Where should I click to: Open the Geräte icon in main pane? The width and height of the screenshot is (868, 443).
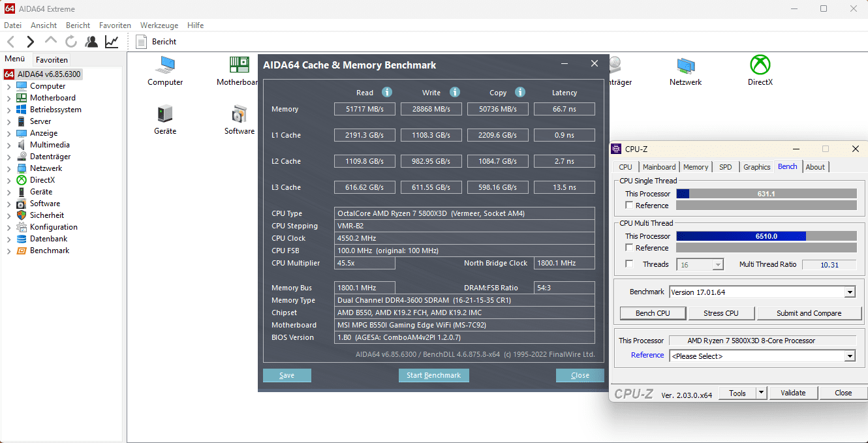click(x=165, y=120)
